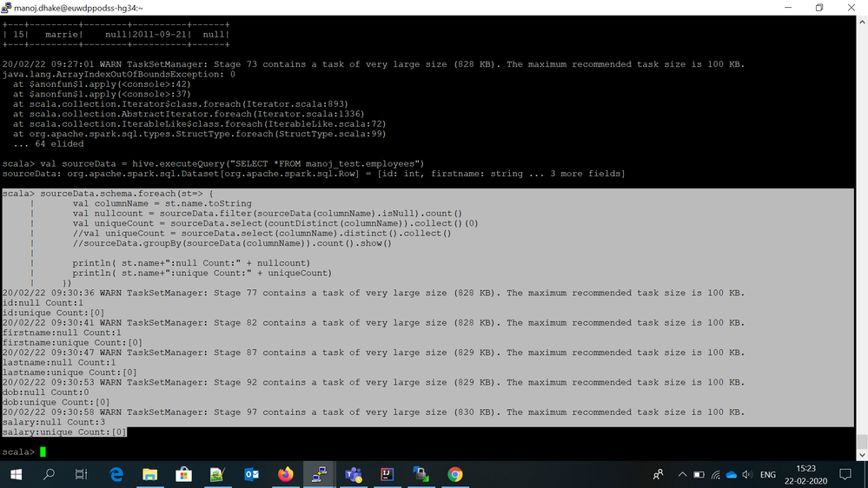
Task: Open the Action Center notifications
Action: [x=845, y=475]
